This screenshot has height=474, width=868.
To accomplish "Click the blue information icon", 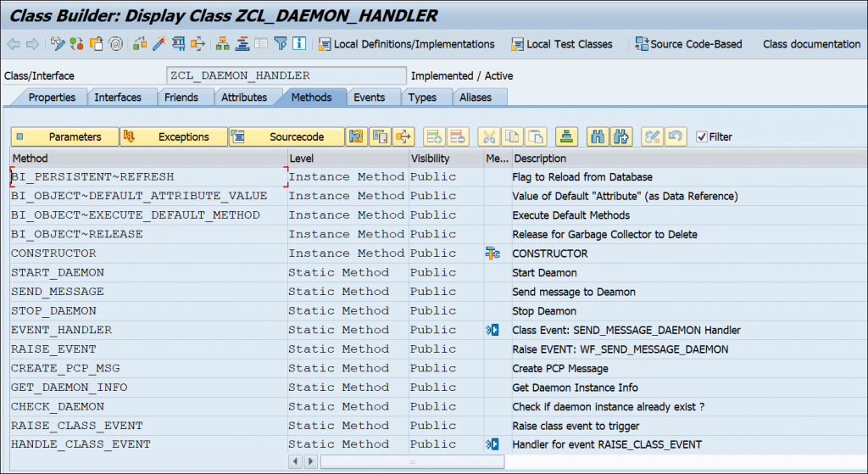I will tap(299, 44).
